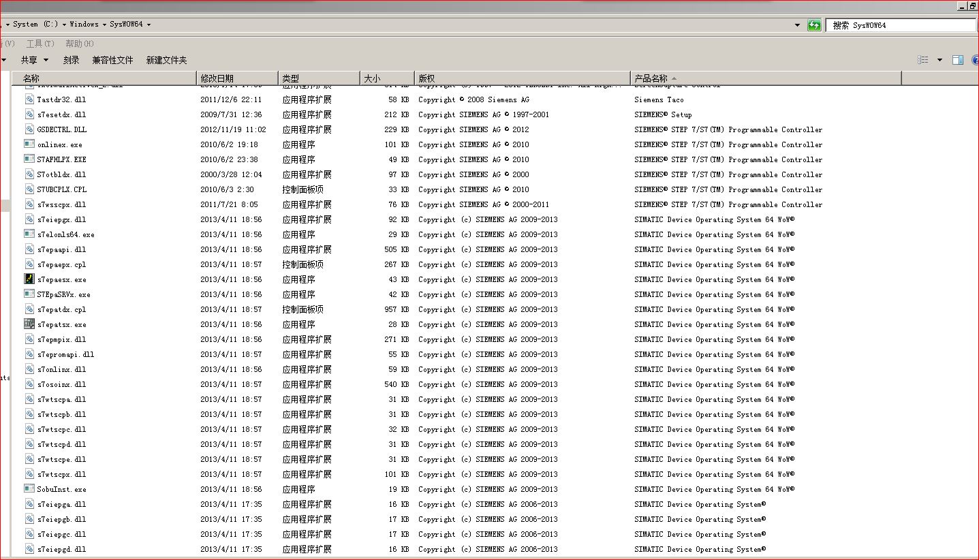Click the Tastdr32.dll file icon
Screen dimensions: 979x560
(x=29, y=99)
